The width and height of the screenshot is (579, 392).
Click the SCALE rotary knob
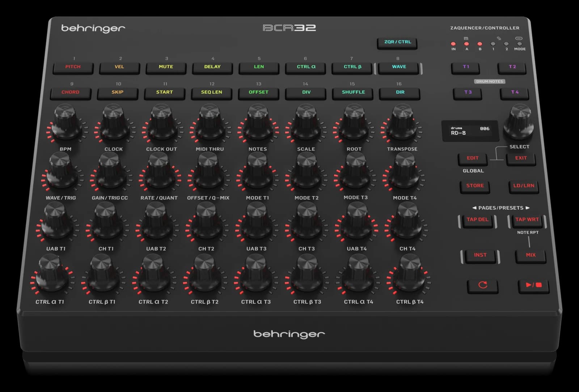(306, 123)
